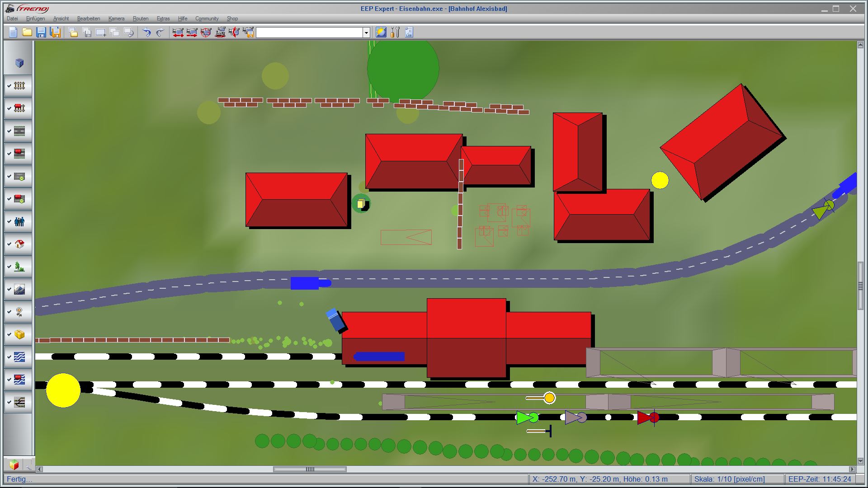Open the lighting settings via the sun icon
This screenshot has height=488, width=868.
(380, 33)
